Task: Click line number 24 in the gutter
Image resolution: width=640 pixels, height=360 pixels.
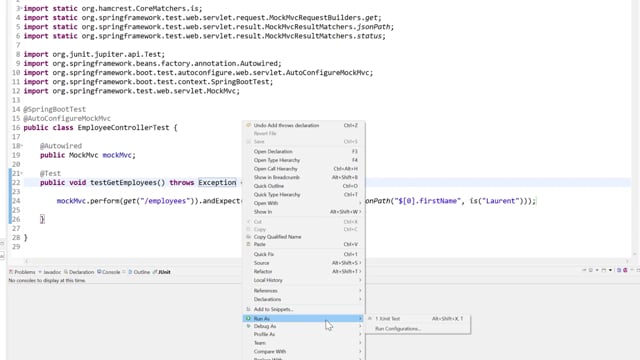Action: tap(16, 201)
